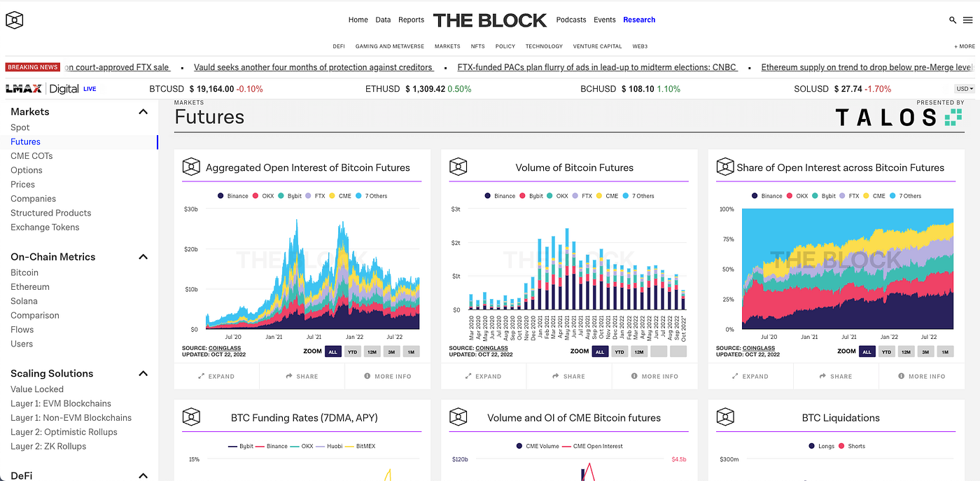The height and width of the screenshot is (481, 980).
Task: Open the Podcasts nav item
Action: (x=571, y=20)
